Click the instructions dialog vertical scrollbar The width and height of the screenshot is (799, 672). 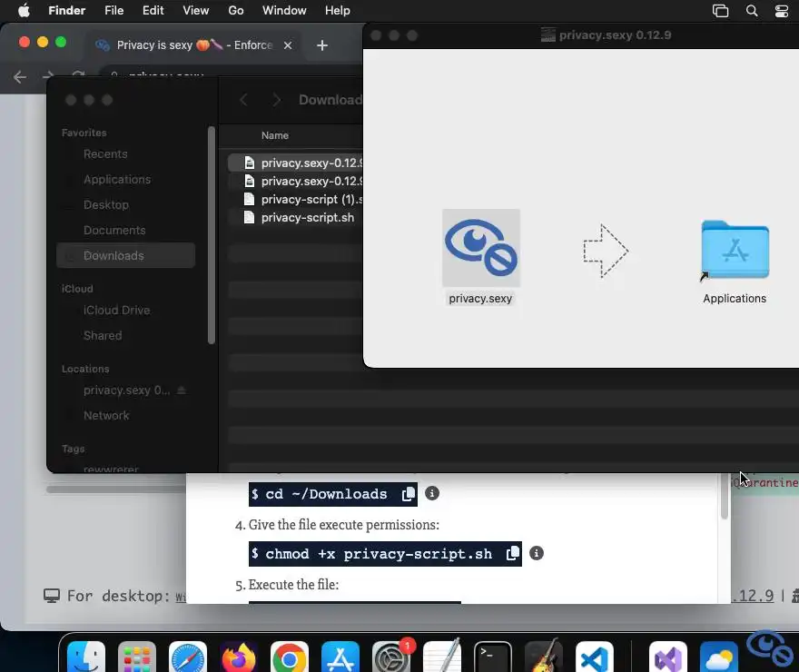(725, 496)
